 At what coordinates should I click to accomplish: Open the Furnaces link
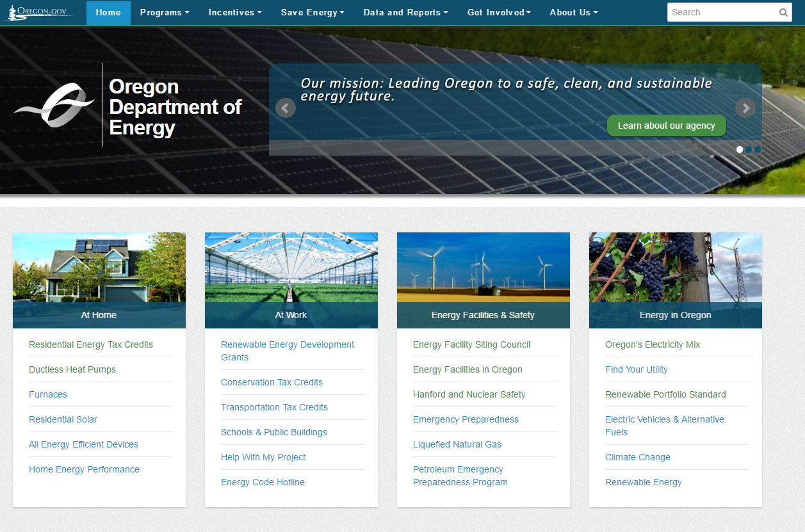48,394
